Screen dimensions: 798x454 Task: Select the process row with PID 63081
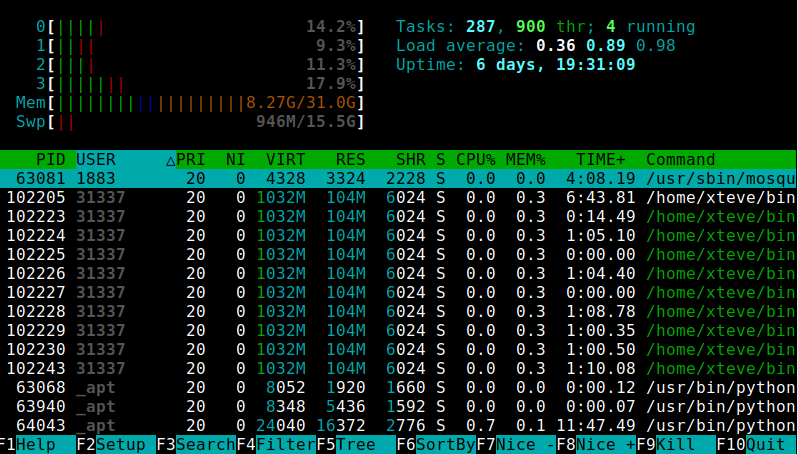399,179
